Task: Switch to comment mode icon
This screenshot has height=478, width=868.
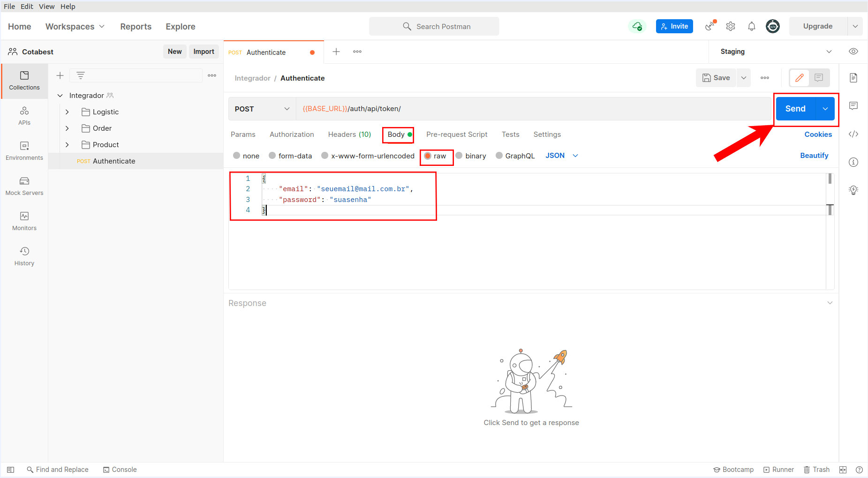Action: click(x=819, y=78)
